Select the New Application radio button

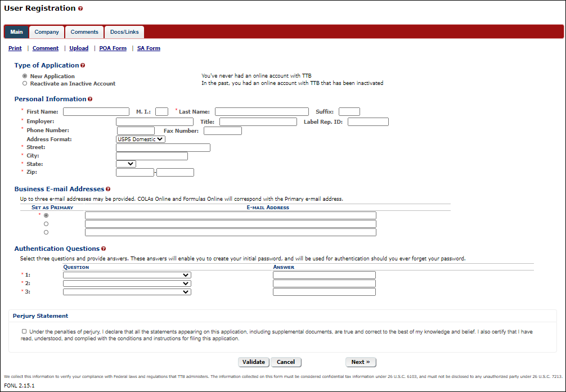pos(24,76)
